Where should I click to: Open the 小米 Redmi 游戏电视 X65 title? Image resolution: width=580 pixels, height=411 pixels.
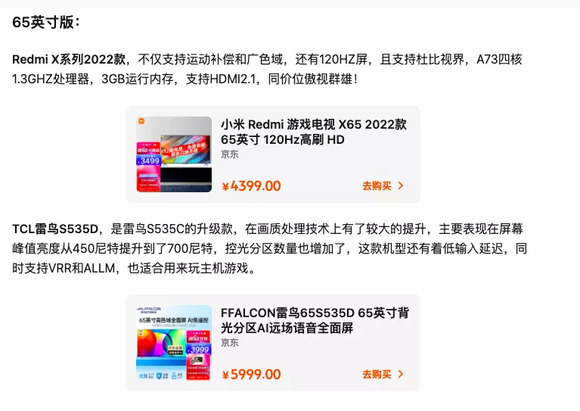point(314,132)
